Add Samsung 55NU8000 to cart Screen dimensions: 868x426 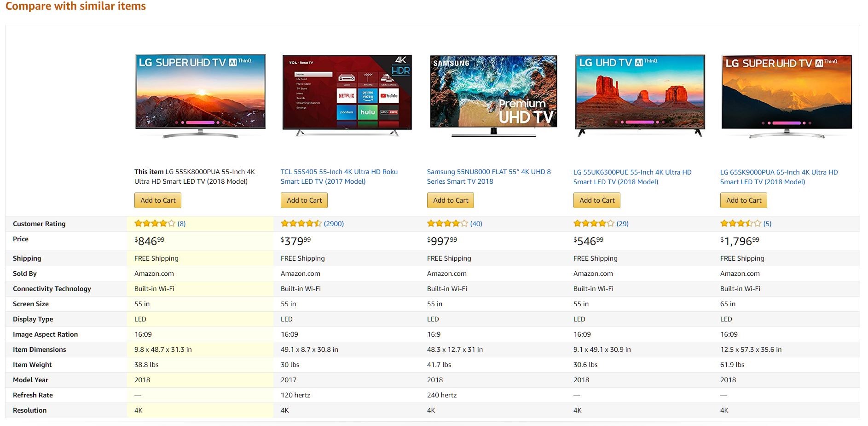coord(451,200)
